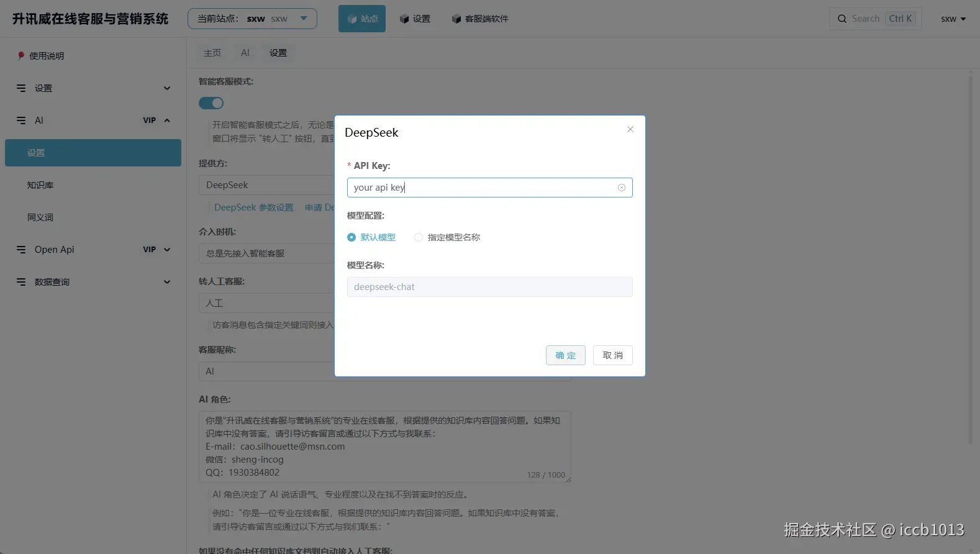This screenshot has height=554, width=980.
Task: Expand the 数据查询 sidebar group chevron
Action: [x=167, y=282]
